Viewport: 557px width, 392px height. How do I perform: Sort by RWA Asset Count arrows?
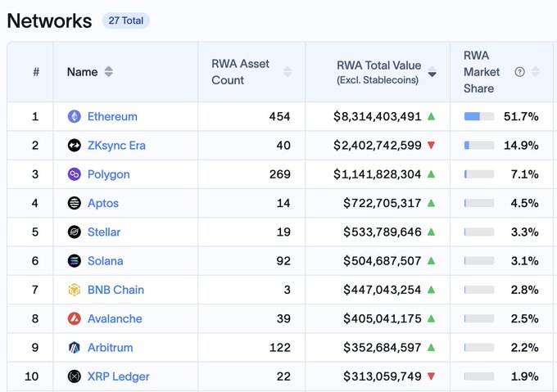point(288,72)
